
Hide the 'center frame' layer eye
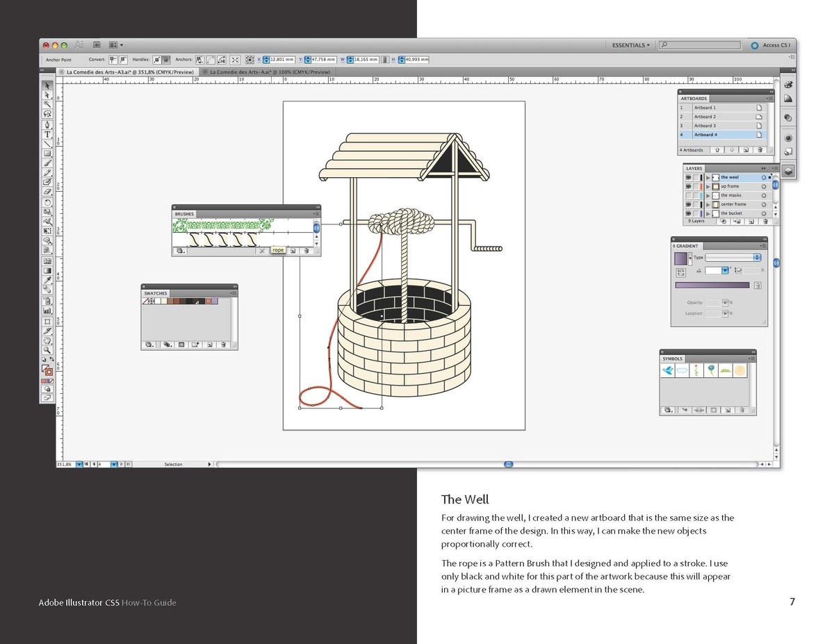coord(688,204)
